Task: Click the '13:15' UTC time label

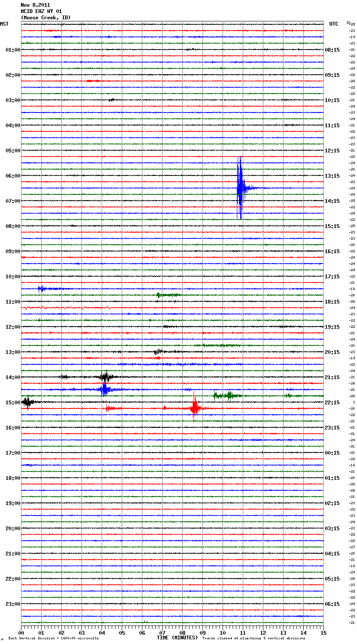Action: point(332,176)
